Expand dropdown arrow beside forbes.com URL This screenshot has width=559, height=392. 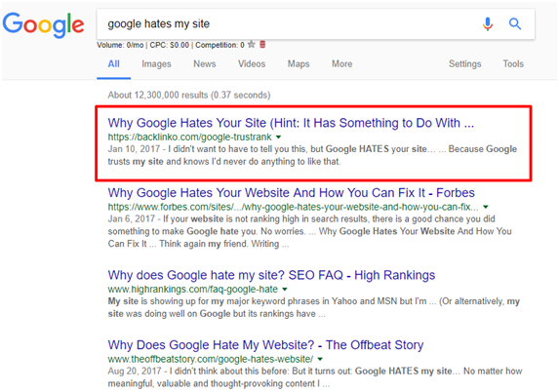[x=485, y=207]
